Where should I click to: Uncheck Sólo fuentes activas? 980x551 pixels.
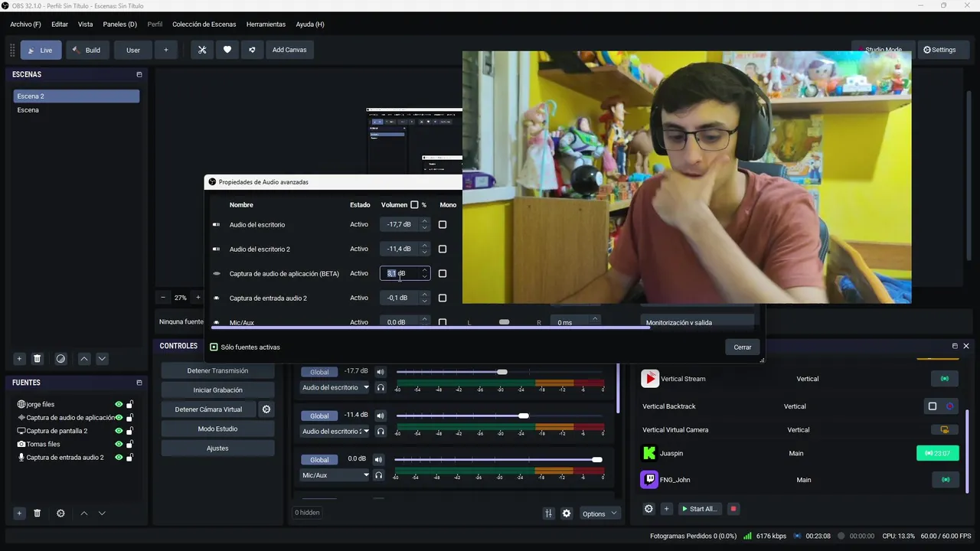click(214, 347)
